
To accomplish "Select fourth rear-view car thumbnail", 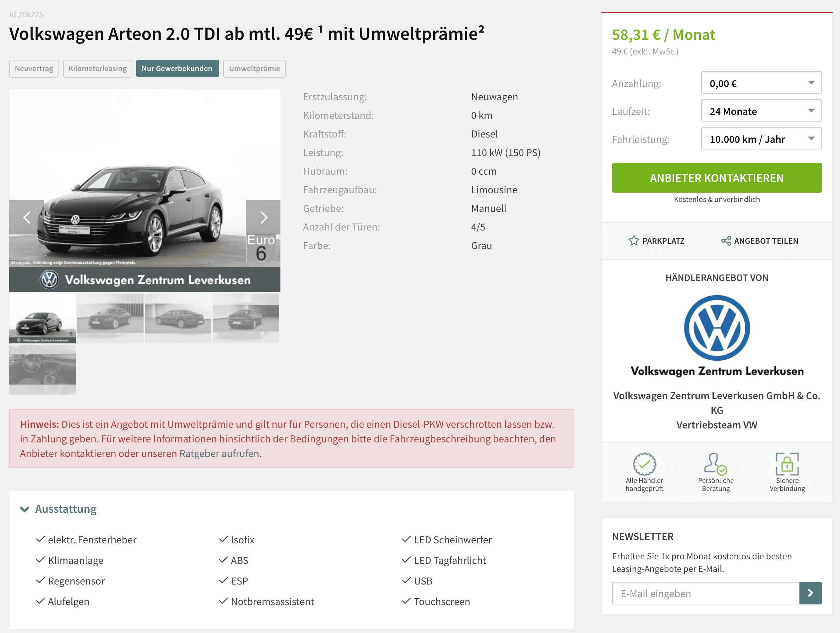I will [x=246, y=318].
